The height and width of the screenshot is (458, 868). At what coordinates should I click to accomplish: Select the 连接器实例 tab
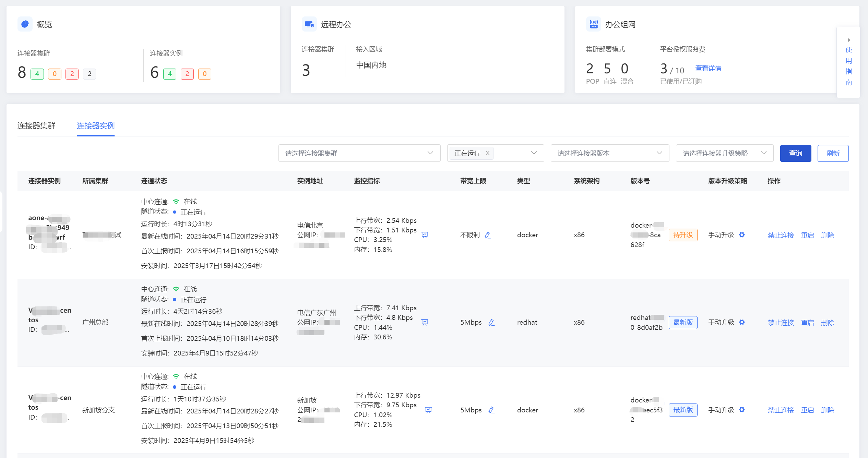pyautogui.click(x=96, y=126)
